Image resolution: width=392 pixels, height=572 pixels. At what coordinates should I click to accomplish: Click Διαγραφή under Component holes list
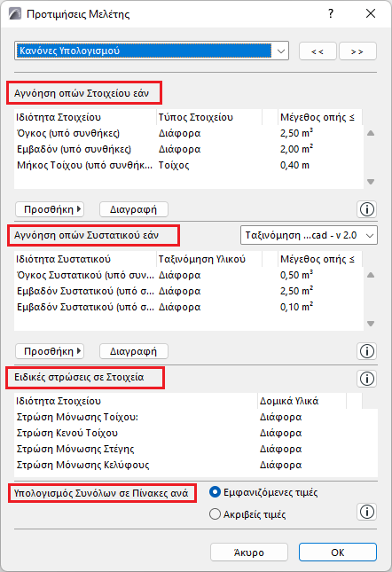click(x=134, y=351)
